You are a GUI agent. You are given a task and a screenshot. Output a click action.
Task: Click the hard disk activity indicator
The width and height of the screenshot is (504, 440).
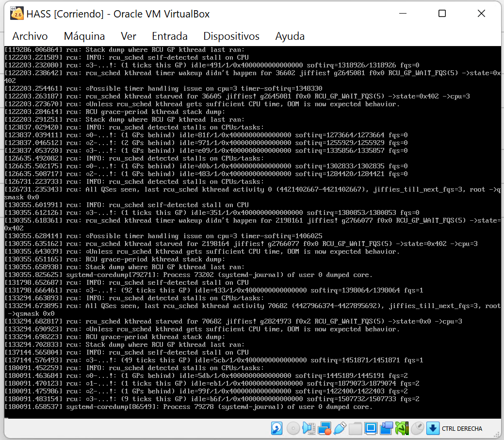click(x=276, y=428)
